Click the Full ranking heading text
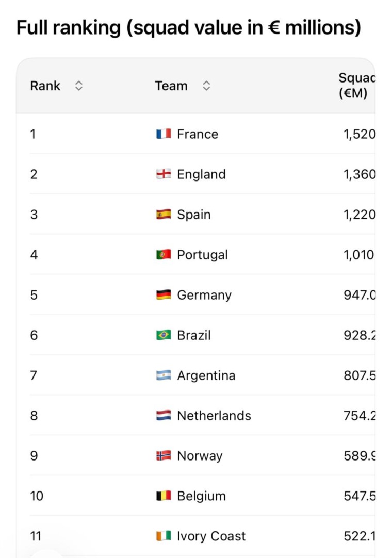 pyautogui.click(x=189, y=27)
